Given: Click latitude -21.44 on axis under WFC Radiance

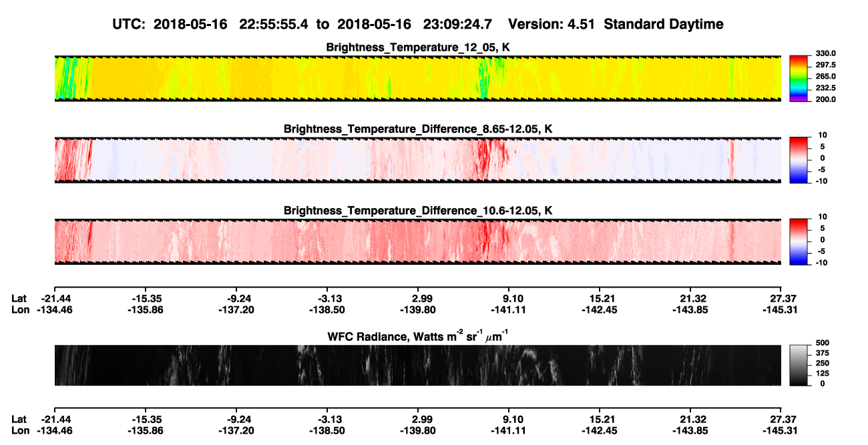Looking at the screenshot, I should pyautogui.click(x=56, y=419).
